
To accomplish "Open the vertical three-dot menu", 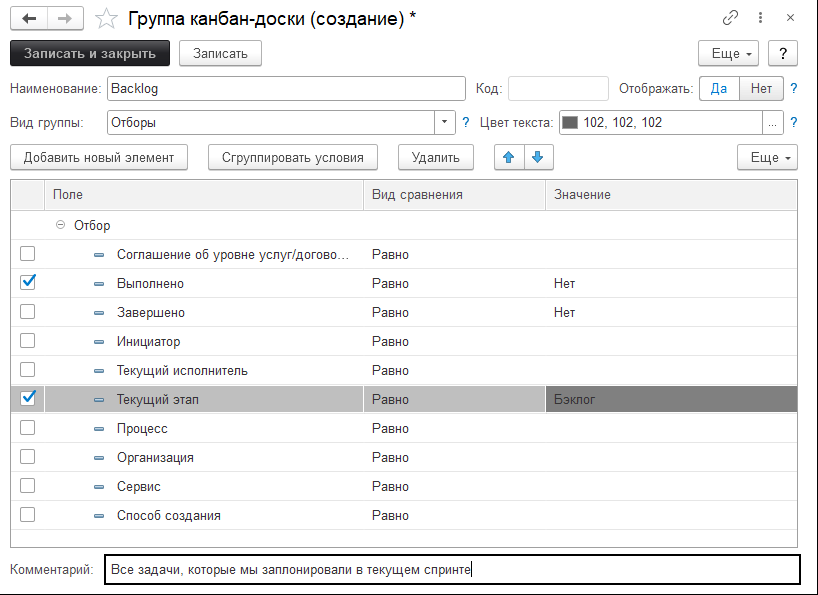I will pyautogui.click(x=759, y=17).
